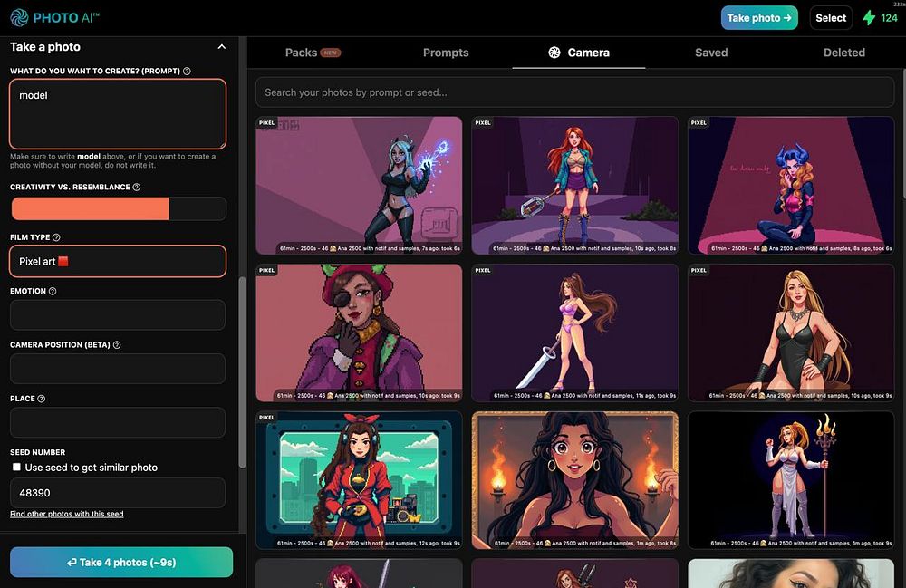
Task: Open the Saved tab
Action: point(711,53)
